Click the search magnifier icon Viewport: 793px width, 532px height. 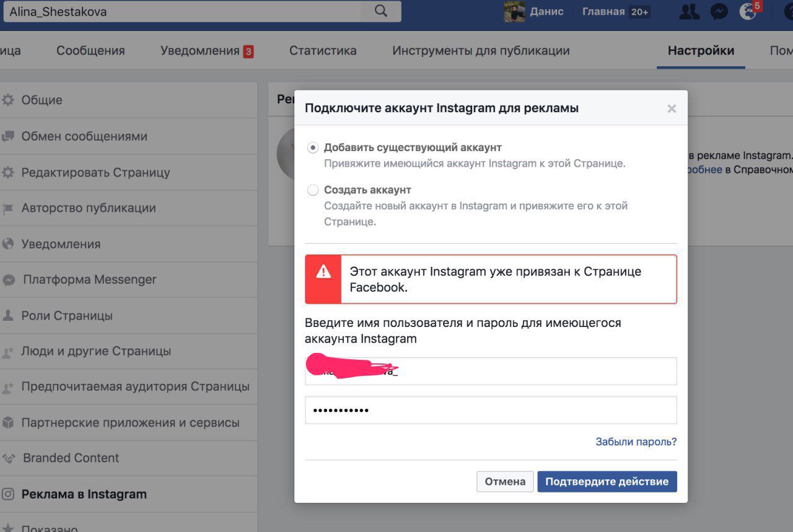pyautogui.click(x=381, y=11)
